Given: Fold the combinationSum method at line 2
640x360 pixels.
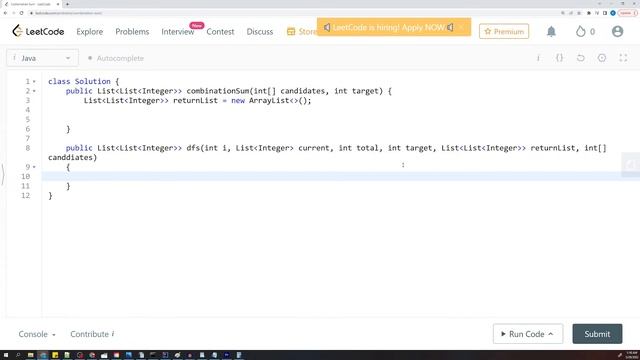Looking at the screenshot, I should pos(34,91).
